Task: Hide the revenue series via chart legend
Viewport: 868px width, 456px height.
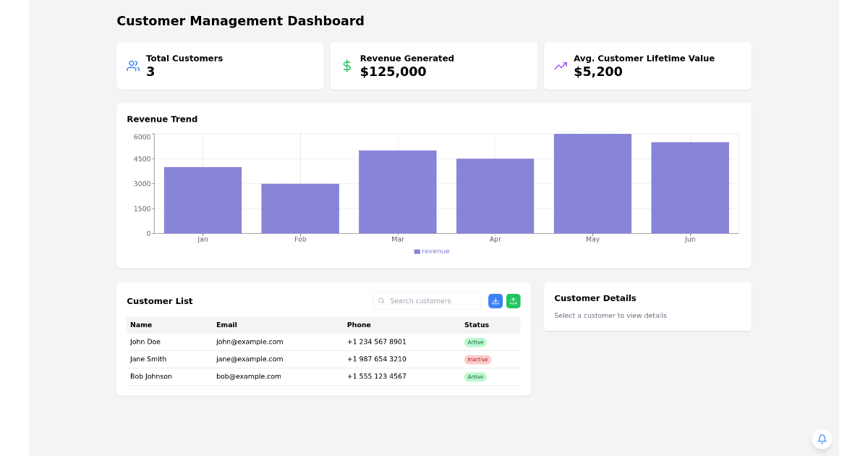Action: pos(432,251)
